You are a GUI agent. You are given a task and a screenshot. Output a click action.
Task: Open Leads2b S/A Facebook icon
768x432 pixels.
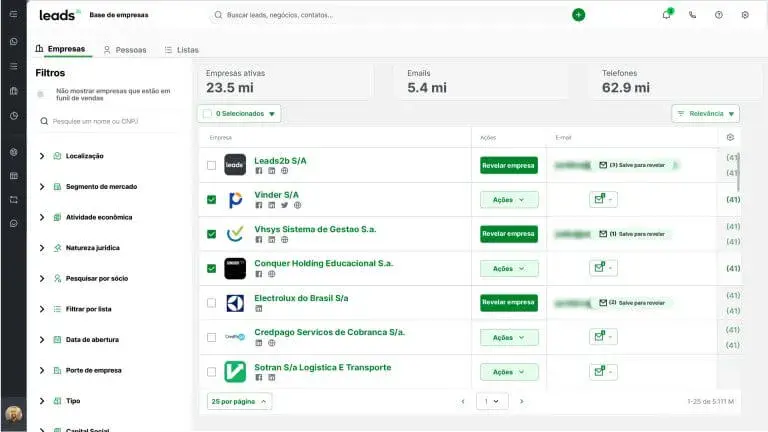259,171
